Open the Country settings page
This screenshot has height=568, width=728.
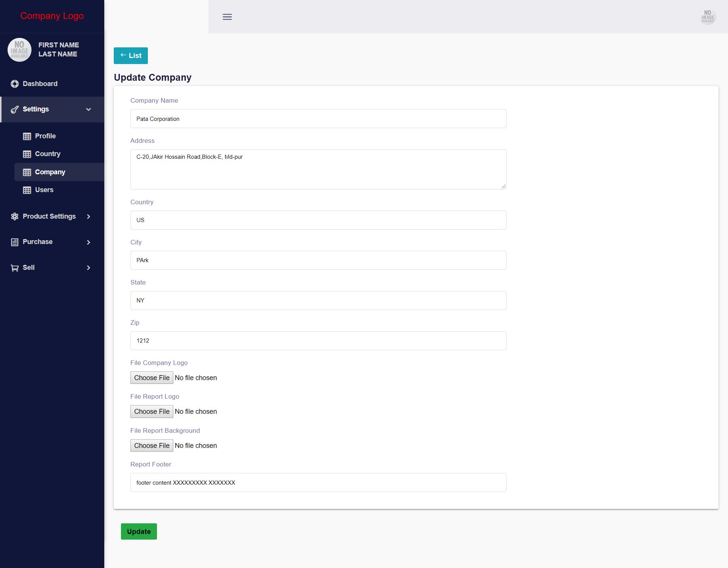coord(47,154)
